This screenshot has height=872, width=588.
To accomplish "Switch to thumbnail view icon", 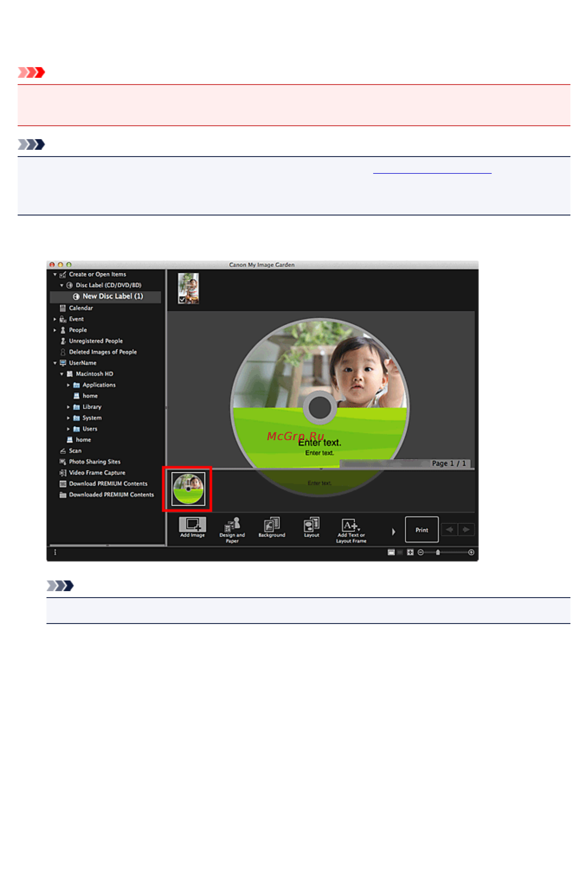I will [391, 552].
